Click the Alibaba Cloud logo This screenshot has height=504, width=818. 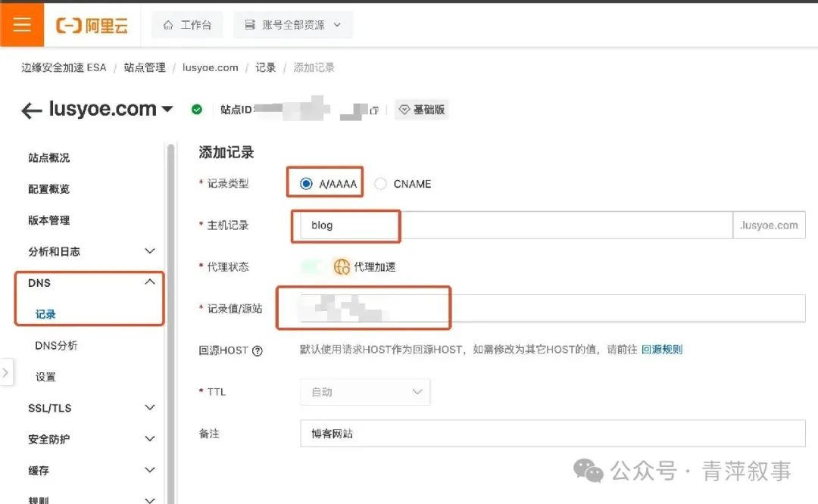[x=92, y=25]
